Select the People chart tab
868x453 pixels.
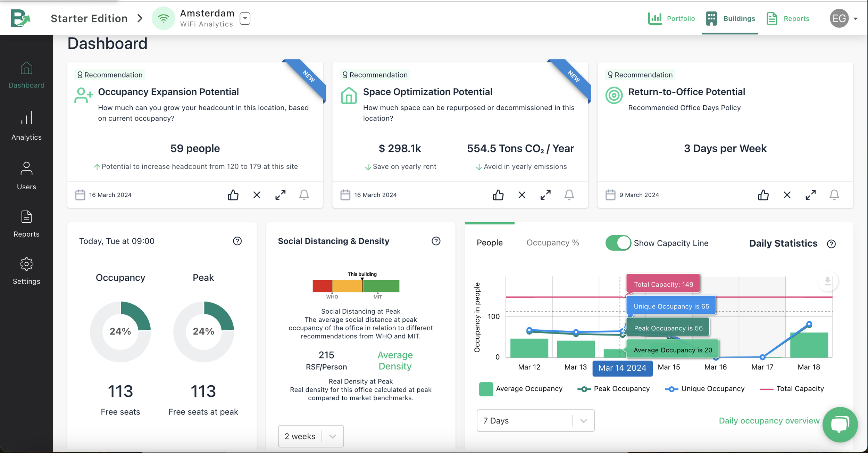click(490, 243)
